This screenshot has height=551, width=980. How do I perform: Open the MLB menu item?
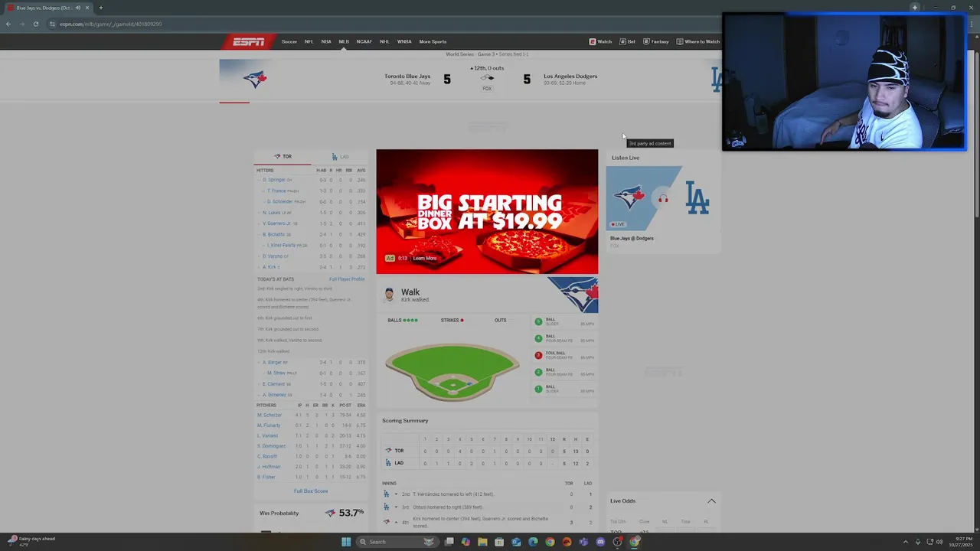[344, 41]
